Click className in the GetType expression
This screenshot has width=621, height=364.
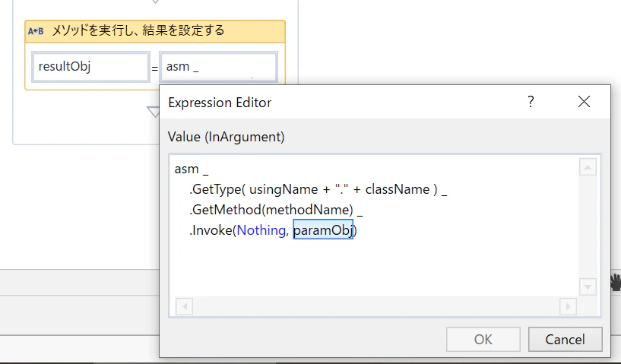click(x=398, y=189)
